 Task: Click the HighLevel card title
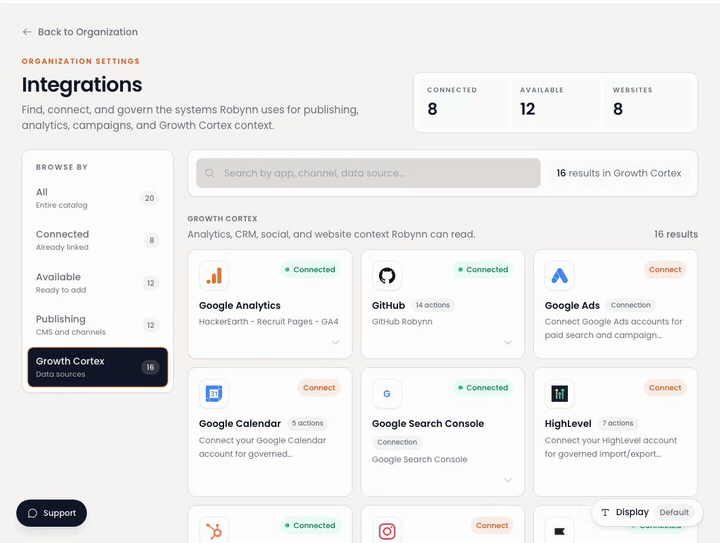click(568, 423)
